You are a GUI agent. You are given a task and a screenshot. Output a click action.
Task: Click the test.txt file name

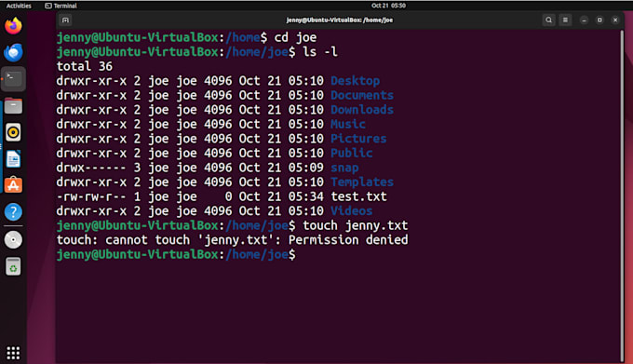[358, 196]
